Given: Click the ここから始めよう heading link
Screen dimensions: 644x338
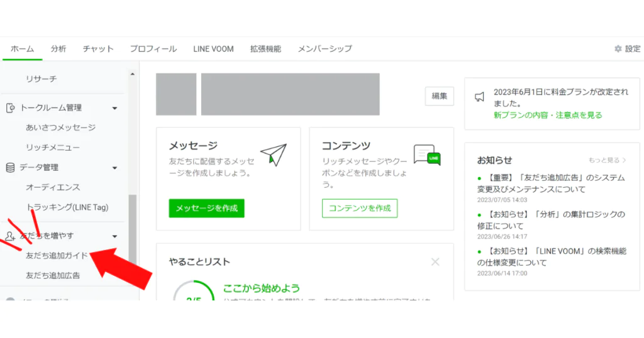Looking at the screenshot, I should pyautogui.click(x=261, y=288).
